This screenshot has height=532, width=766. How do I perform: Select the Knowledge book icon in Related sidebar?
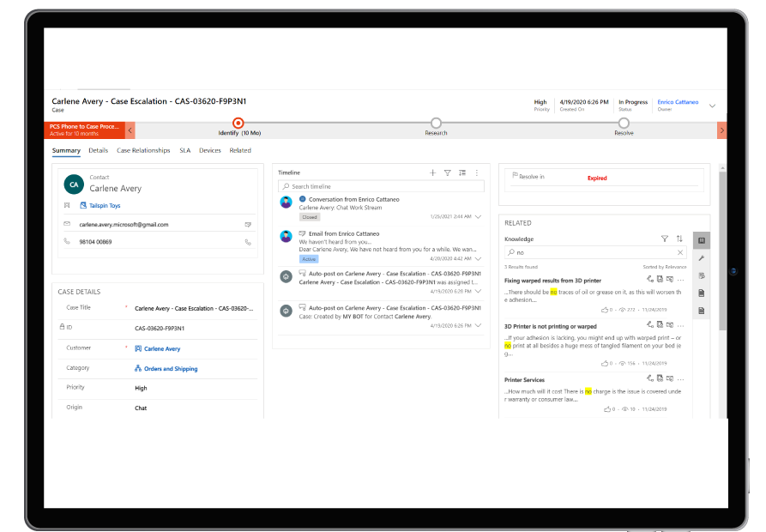click(x=702, y=240)
